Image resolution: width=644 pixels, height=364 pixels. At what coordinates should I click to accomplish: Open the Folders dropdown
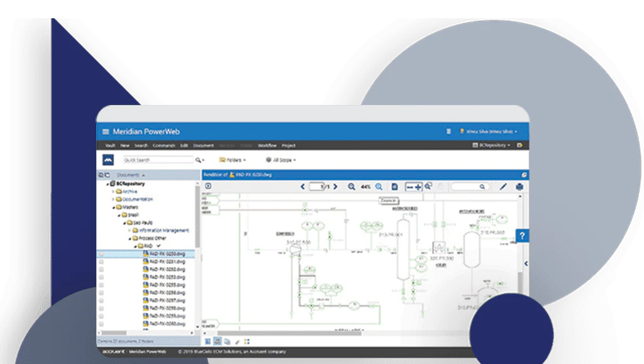[x=233, y=160]
